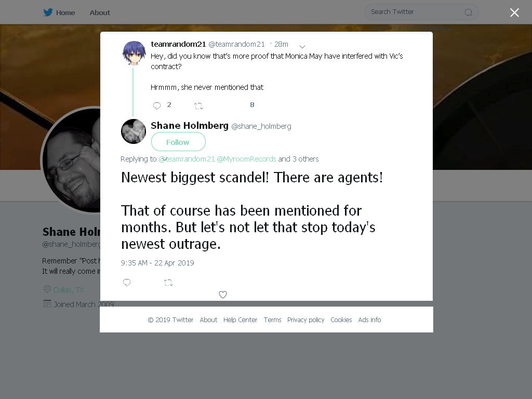
Task: Click the Twitter bird logo
Action: click(x=48, y=12)
